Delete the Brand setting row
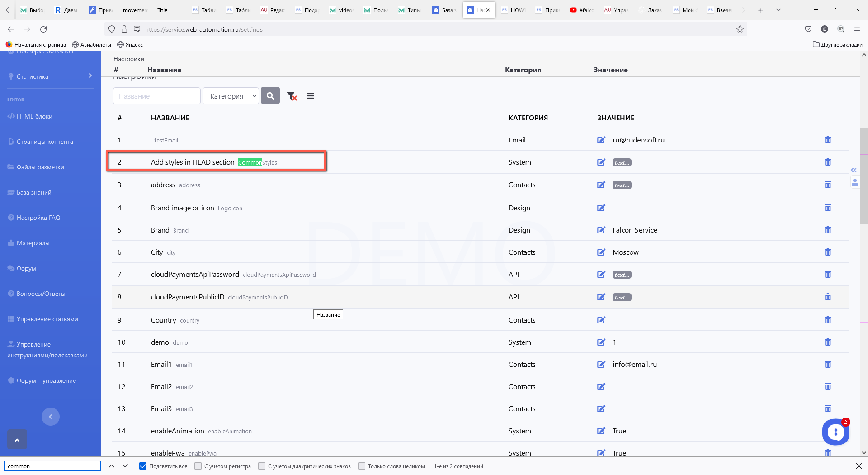868x475 pixels. pyautogui.click(x=827, y=230)
